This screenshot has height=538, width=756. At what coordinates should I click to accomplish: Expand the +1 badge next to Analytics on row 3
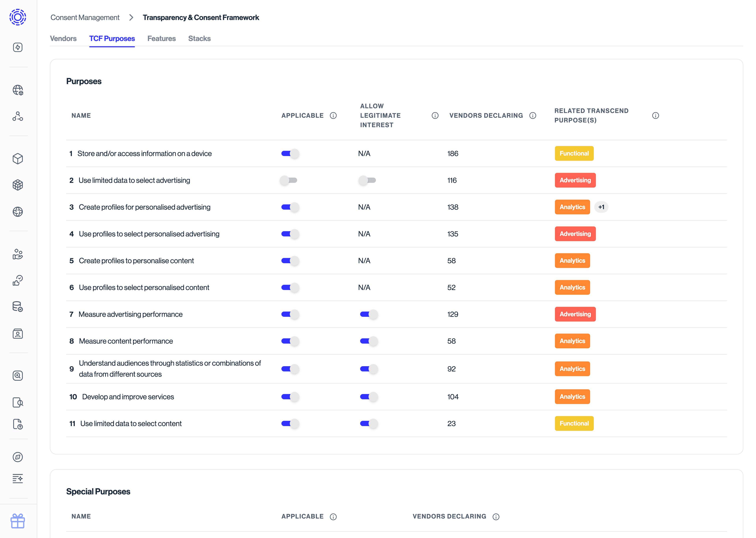[601, 207]
